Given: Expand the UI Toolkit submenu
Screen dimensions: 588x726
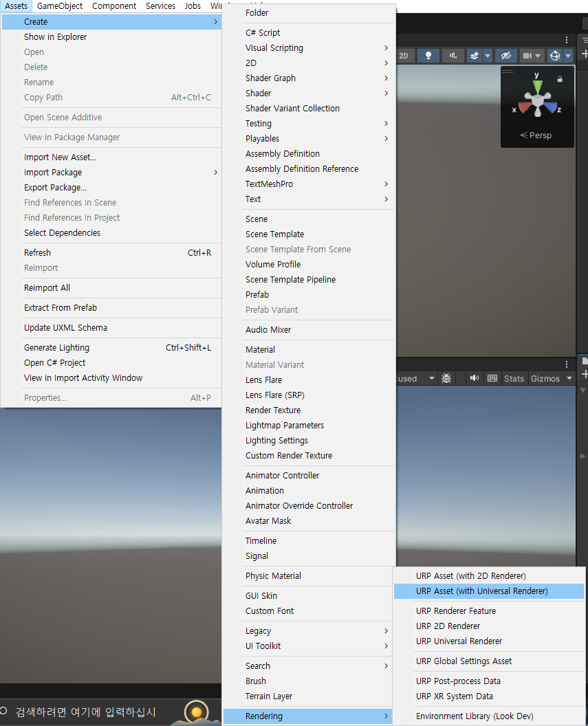Looking at the screenshot, I should point(309,646).
